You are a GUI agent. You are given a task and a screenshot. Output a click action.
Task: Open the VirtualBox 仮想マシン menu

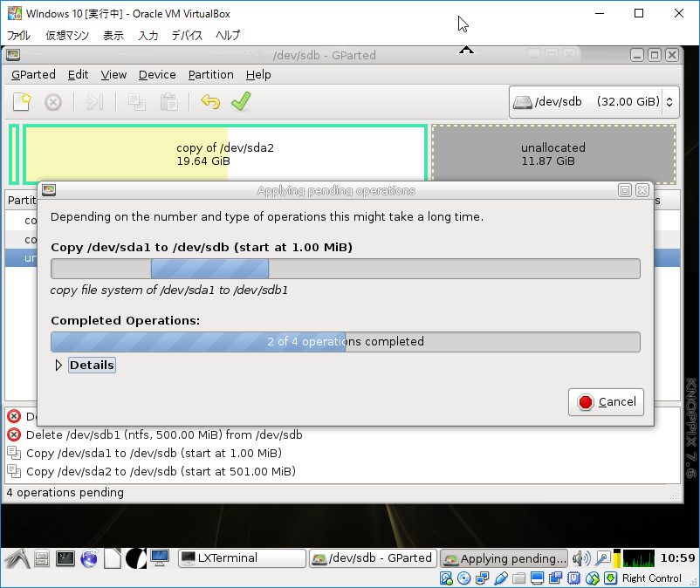(67, 35)
